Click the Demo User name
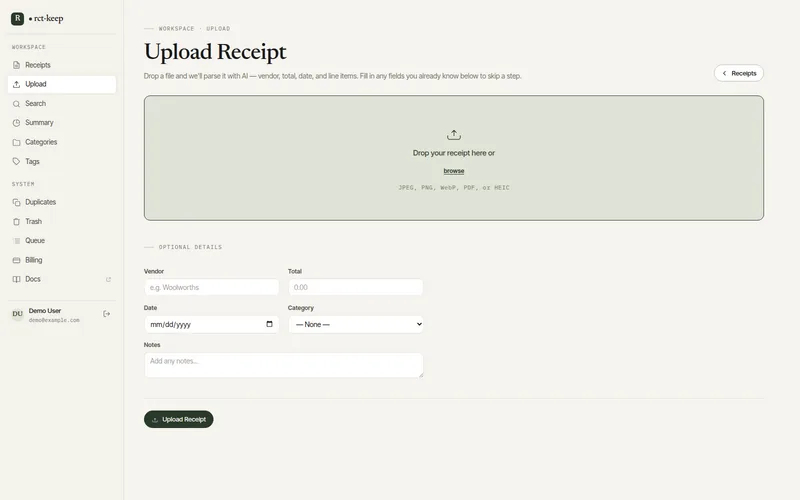Image resolution: width=800 pixels, height=500 pixels. (45, 311)
